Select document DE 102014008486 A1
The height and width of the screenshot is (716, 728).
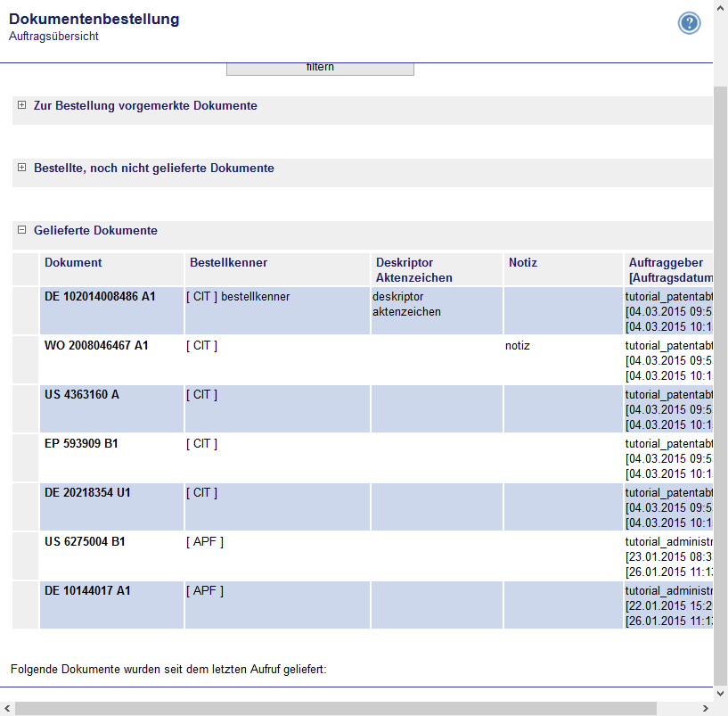coord(100,296)
